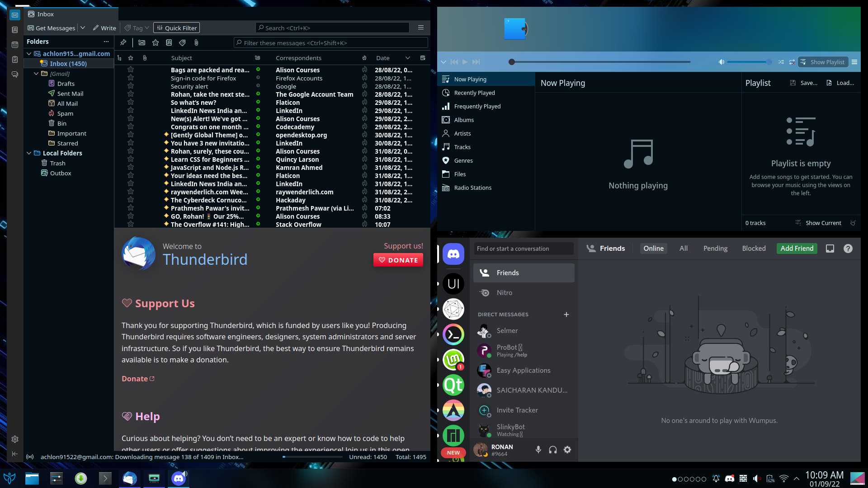Open the Qt server in Discord
Screen dimensions: 868x488
(x=453, y=385)
